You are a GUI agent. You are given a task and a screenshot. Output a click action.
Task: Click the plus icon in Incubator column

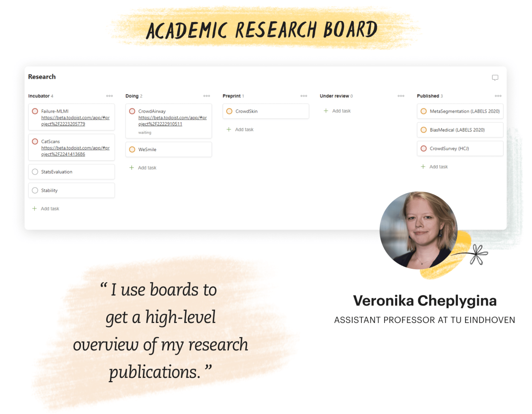coord(35,209)
